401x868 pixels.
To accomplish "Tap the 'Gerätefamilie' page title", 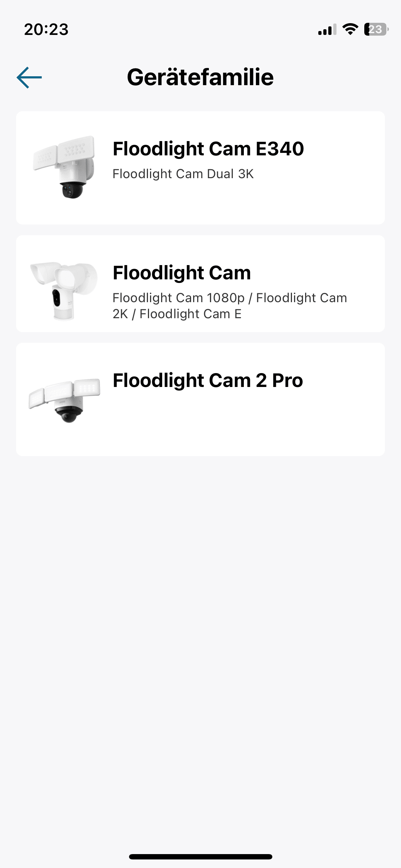I will [200, 77].
